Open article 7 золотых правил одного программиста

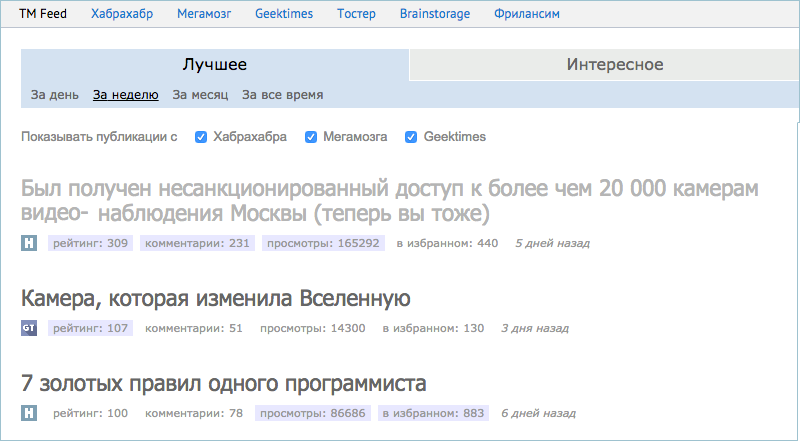(x=223, y=383)
